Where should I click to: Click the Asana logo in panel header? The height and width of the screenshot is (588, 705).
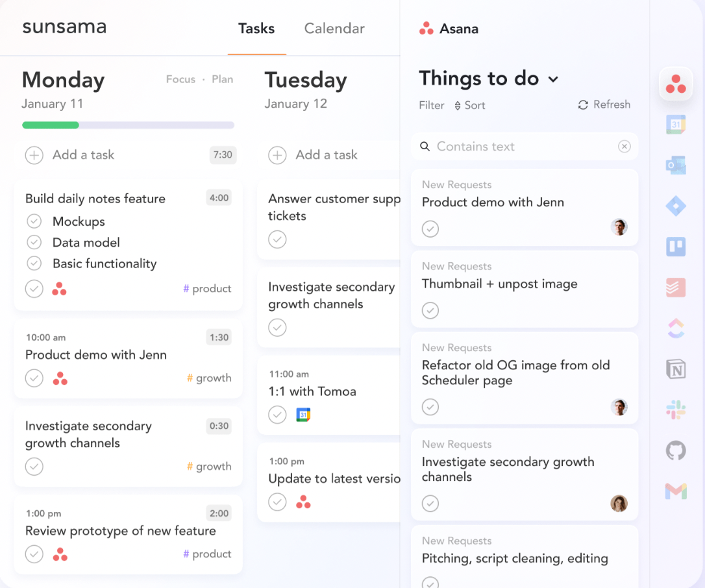427,29
